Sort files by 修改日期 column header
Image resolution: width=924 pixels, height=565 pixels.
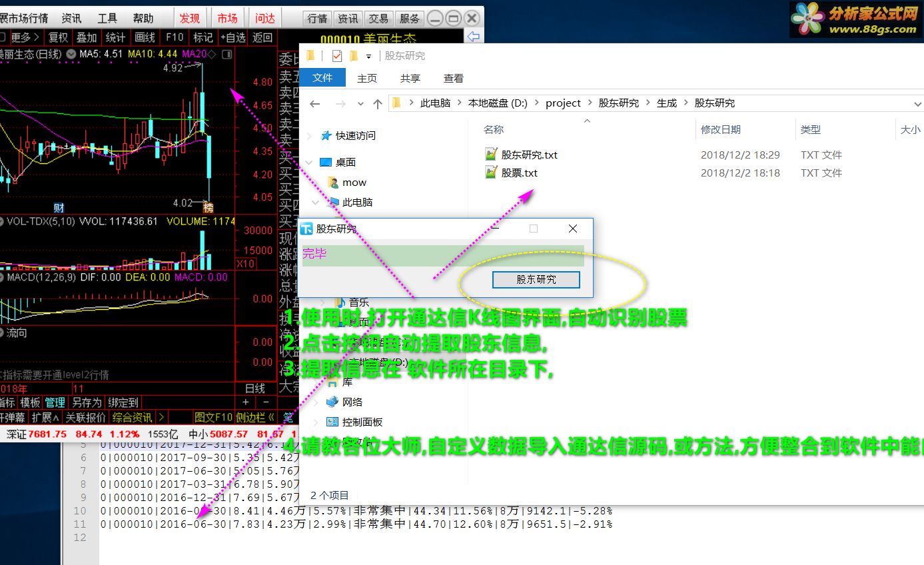click(x=721, y=129)
